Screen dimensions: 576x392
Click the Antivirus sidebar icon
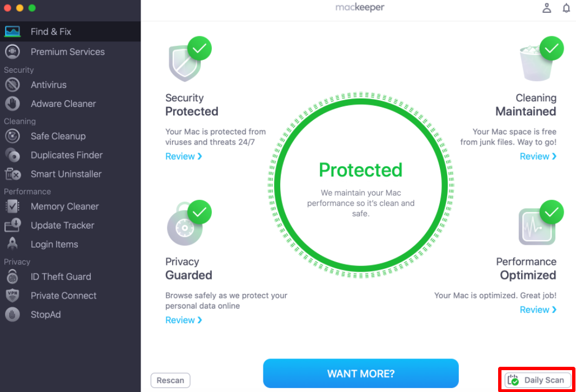(x=12, y=85)
